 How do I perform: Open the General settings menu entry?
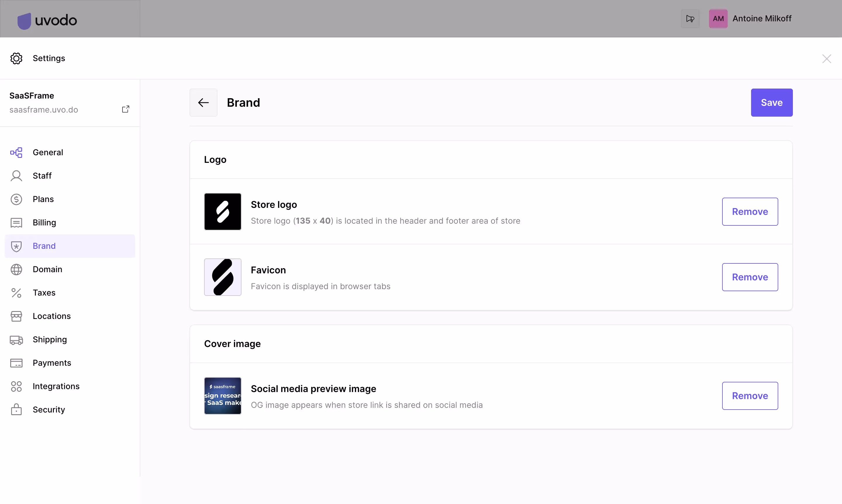[x=48, y=152]
